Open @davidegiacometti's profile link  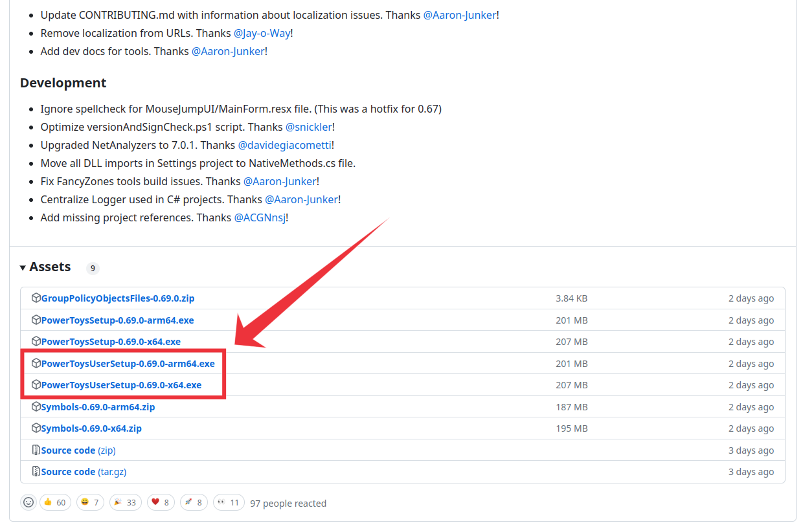285,145
